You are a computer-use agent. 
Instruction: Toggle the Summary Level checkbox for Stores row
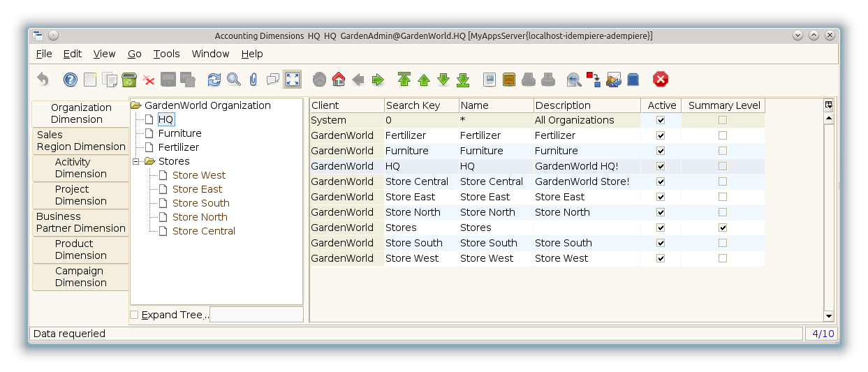(x=723, y=228)
